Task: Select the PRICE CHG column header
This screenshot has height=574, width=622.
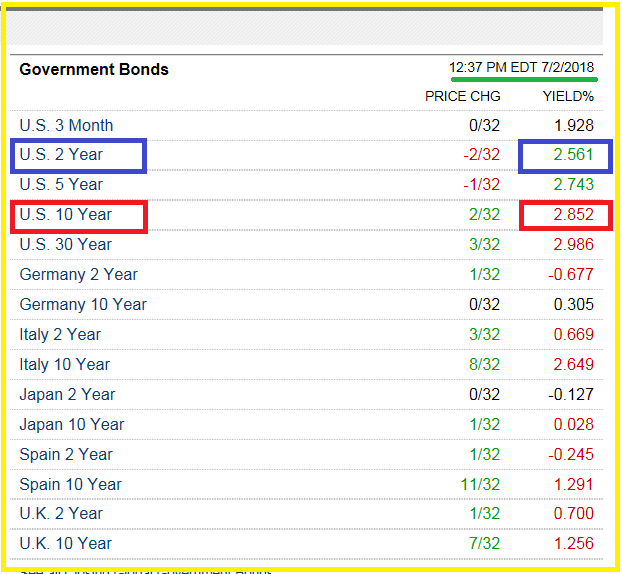Action: (x=463, y=97)
